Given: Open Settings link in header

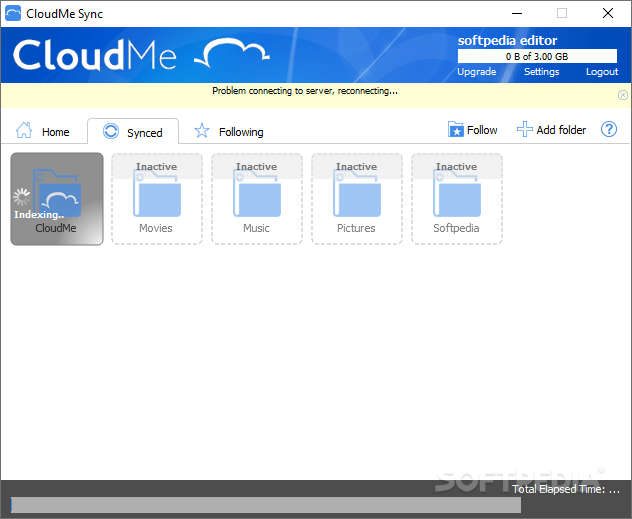Looking at the screenshot, I should coord(541,72).
